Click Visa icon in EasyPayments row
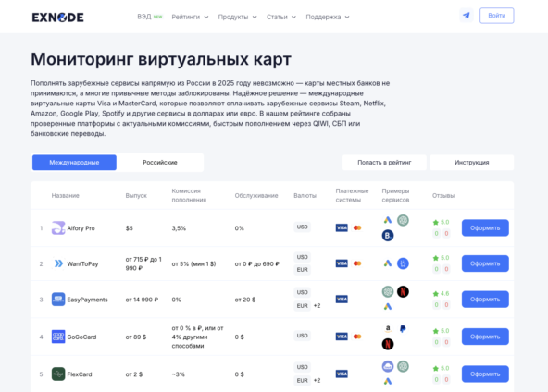Screen dimensions: 548x392 pos(342,300)
